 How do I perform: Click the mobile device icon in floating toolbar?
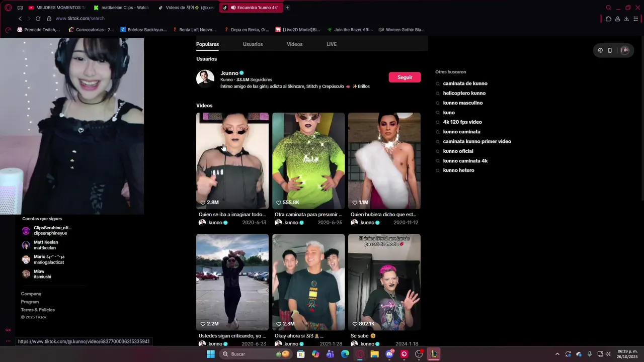[610, 50]
